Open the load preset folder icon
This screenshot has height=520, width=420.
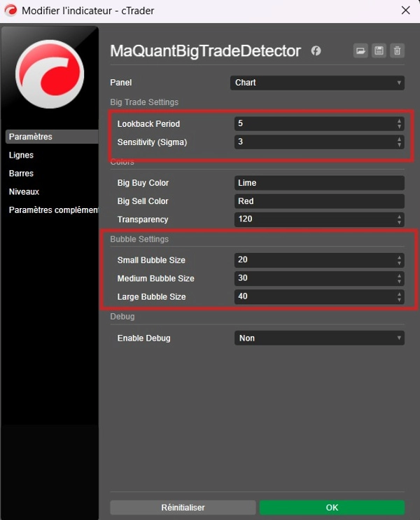[360, 50]
